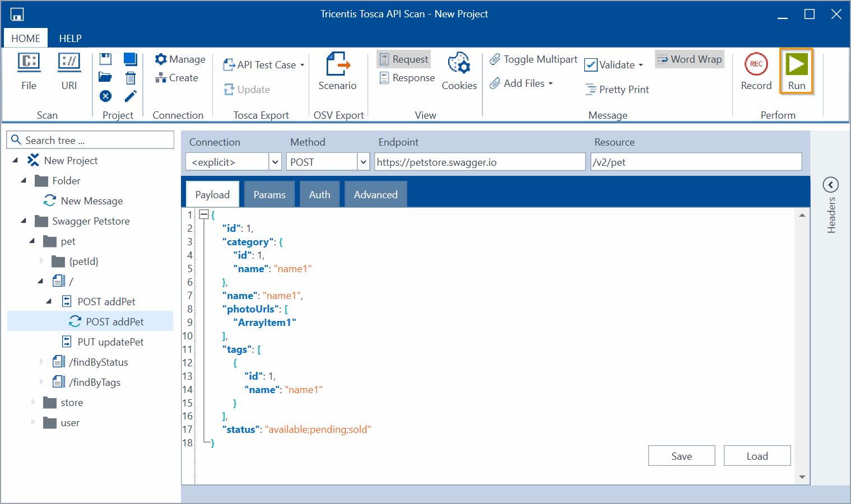Open the Method dropdown showing POST
Image resolution: width=851 pixels, height=504 pixels.
tap(364, 162)
